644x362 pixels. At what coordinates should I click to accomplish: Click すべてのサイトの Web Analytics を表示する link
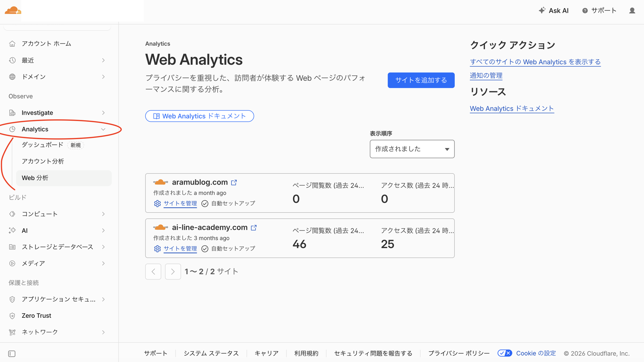pyautogui.click(x=535, y=62)
